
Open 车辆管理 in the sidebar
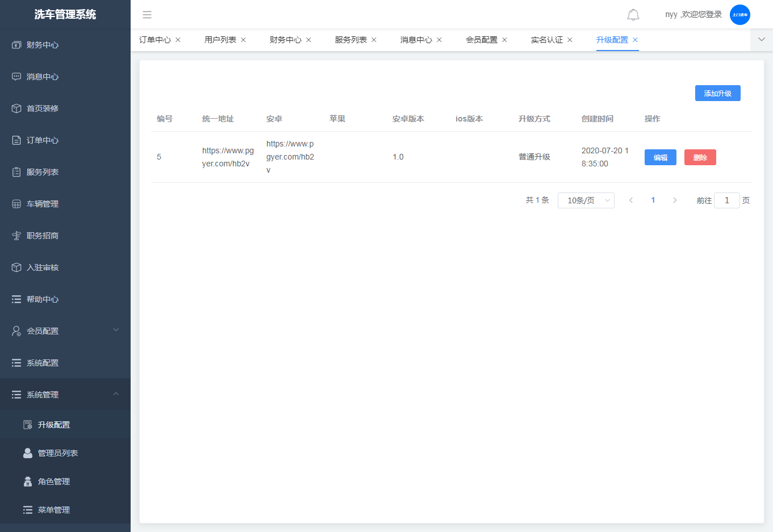(43, 204)
